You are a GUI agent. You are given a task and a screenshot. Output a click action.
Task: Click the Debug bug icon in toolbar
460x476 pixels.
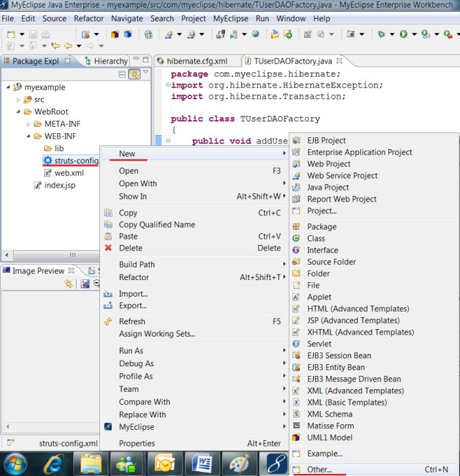point(381,34)
